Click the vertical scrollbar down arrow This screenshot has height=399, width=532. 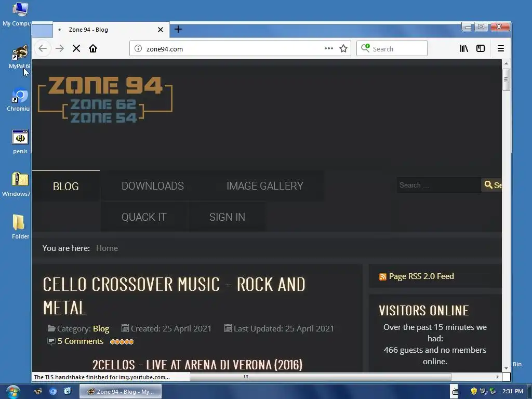[x=506, y=368]
